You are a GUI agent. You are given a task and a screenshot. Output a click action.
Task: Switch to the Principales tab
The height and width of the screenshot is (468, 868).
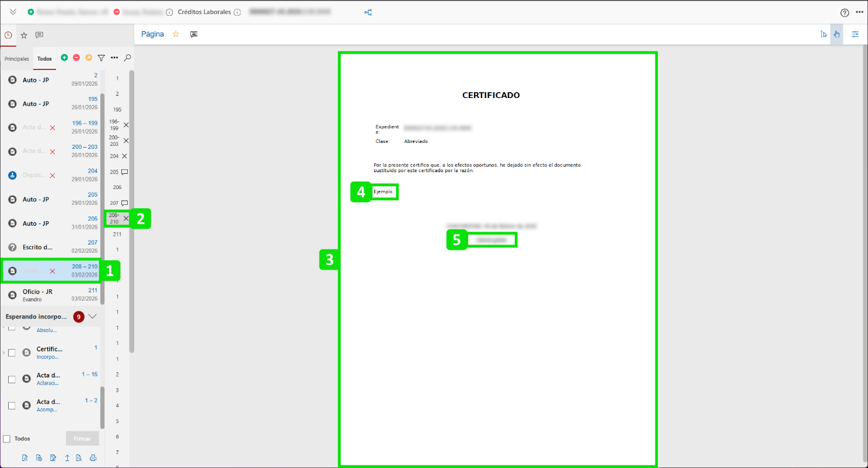pyautogui.click(x=16, y=59)
